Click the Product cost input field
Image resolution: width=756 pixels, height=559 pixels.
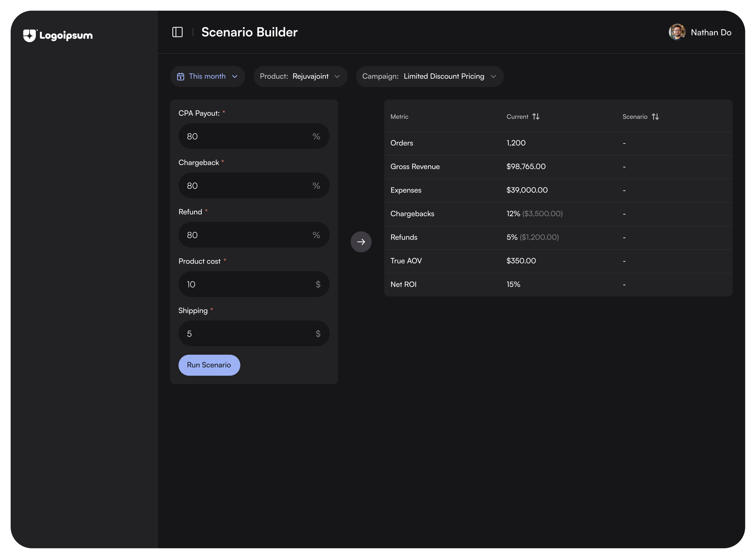tap(247, 284)
